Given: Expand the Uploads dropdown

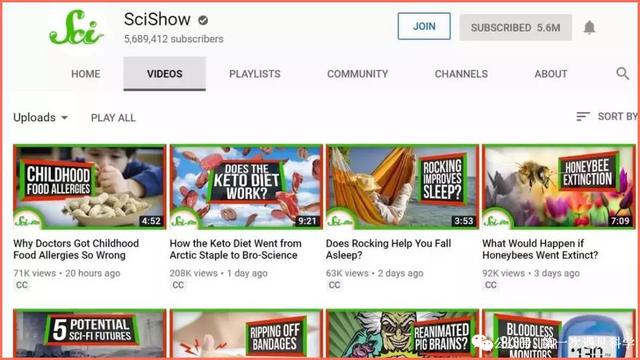Looking at the screenshot, I should [40, 118].
